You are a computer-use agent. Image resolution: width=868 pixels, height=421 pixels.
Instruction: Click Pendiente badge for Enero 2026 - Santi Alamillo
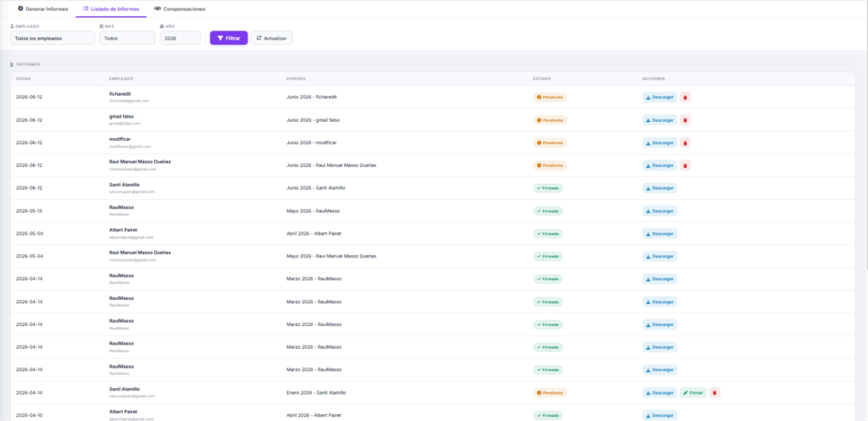click(x=550, y=393)
